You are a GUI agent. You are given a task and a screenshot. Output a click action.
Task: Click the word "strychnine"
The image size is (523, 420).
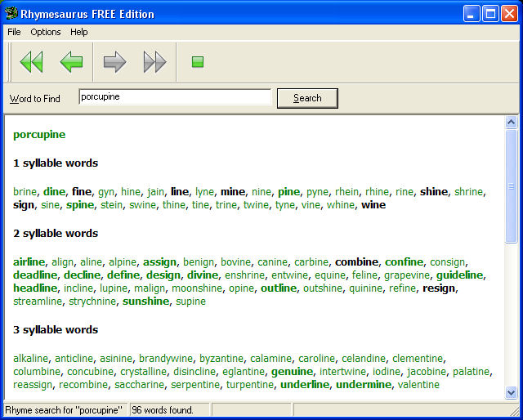tap(92, 302)
